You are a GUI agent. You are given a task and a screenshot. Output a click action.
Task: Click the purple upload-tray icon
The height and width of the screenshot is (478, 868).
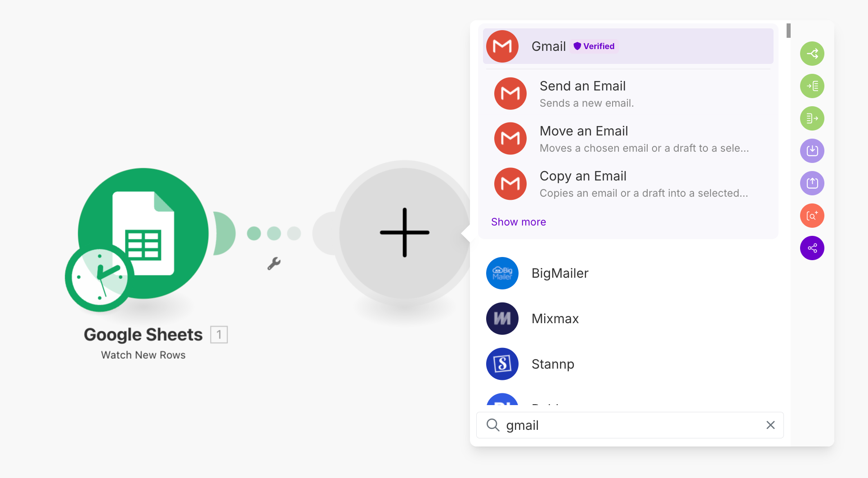[812, 183]
